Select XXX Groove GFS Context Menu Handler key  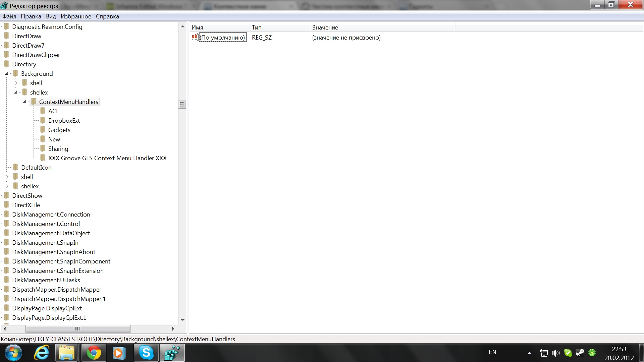tap(107, 158)
